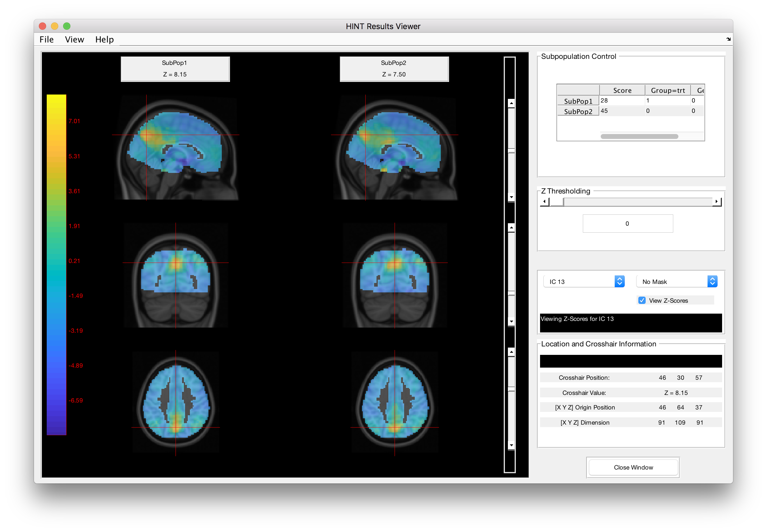The image size is (767, 532).
Task: Click Z Thresholding right arrow
Action: tap(717, 202)
